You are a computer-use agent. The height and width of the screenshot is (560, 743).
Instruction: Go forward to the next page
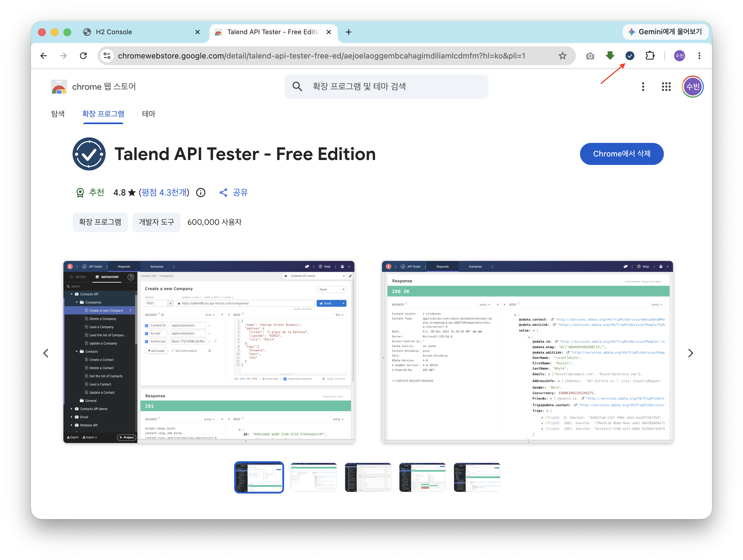(x=63, y=56)
